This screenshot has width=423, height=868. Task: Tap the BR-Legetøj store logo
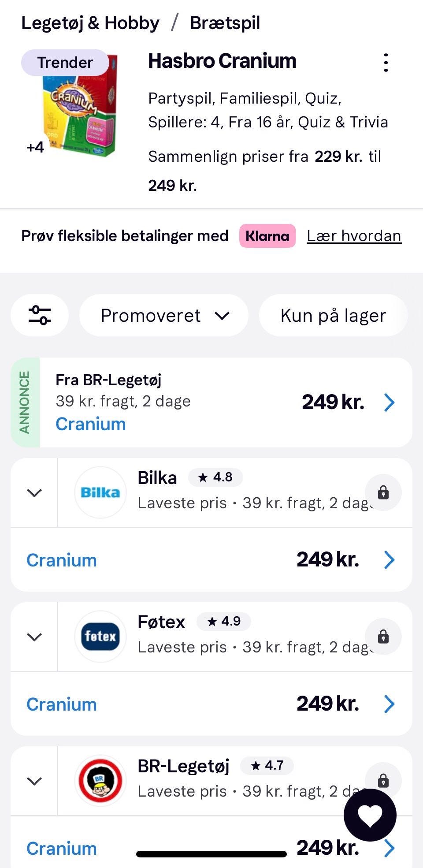click(100, 781)
